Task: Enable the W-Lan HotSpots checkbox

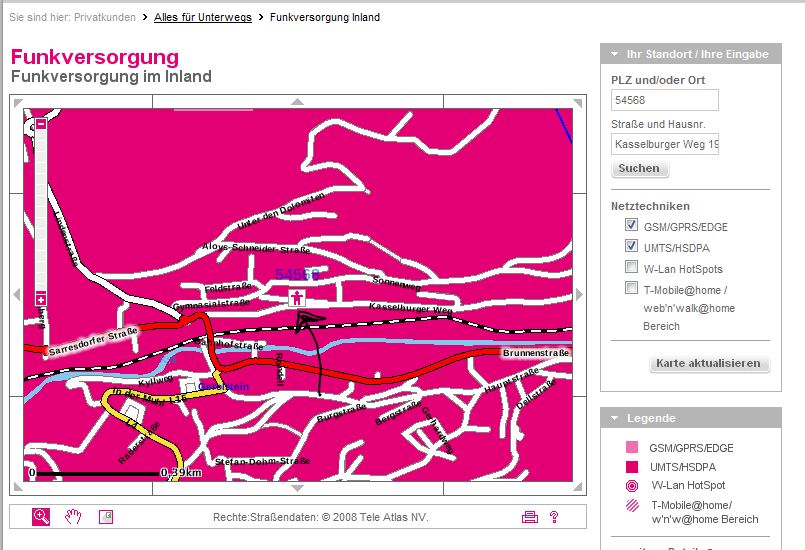Action: pos(631,267)
